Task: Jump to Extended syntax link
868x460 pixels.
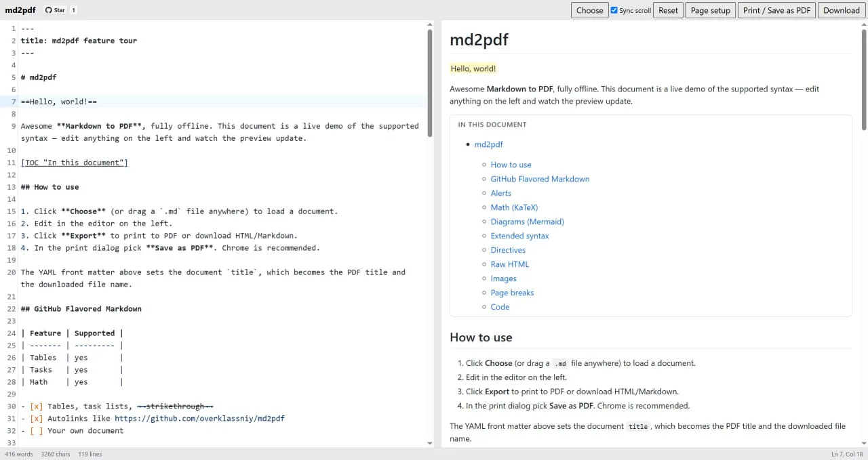Action: coord(519,236)
